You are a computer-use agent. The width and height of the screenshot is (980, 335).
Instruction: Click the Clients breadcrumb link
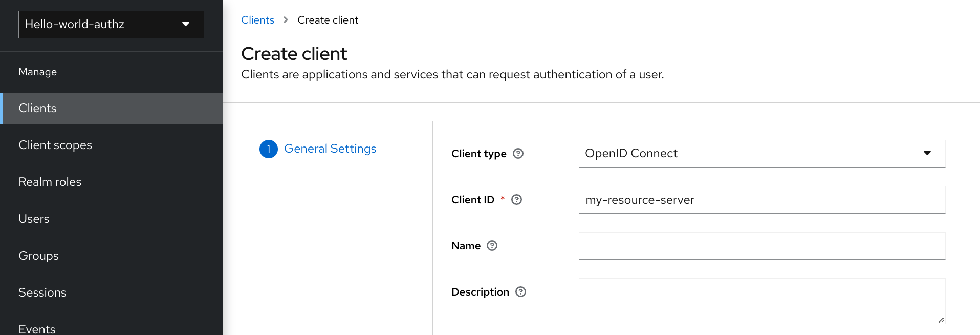(x=257, y=20)
